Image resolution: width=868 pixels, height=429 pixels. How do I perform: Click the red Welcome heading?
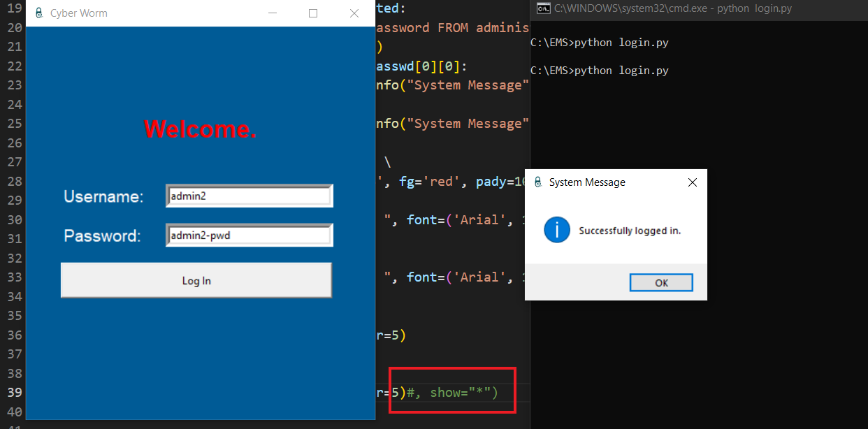point(201,129)
